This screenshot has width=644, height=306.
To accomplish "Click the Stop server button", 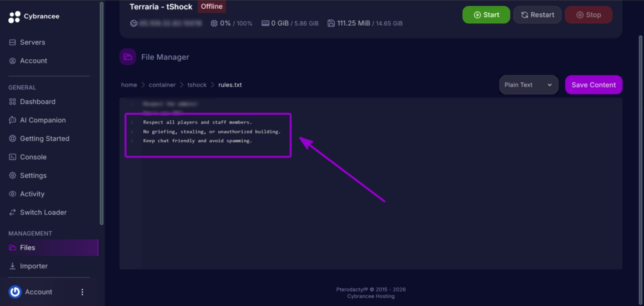I will (589, 15).
